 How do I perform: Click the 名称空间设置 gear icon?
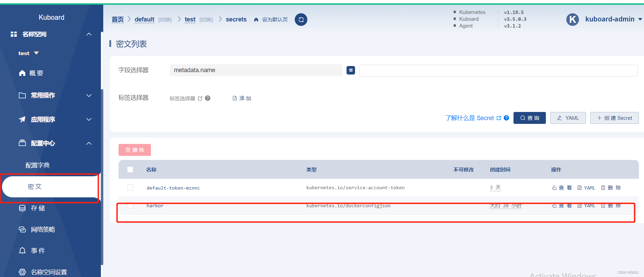click(22, 272)
